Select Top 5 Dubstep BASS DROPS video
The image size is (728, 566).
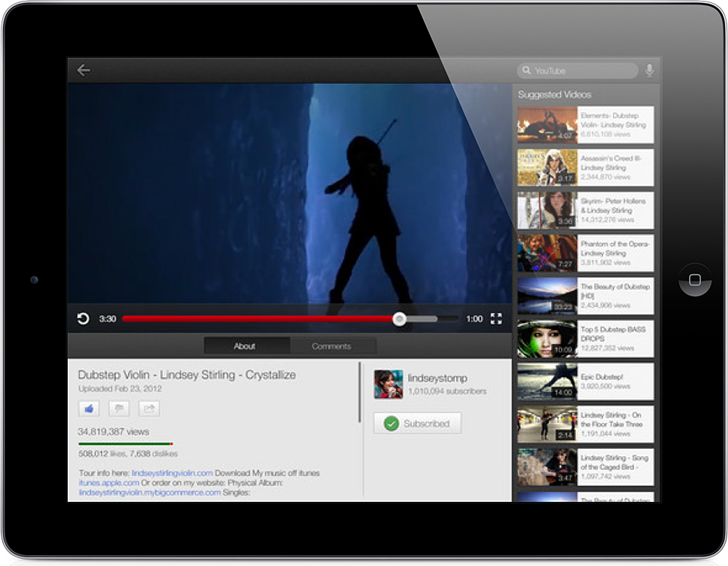(x=585, y=339)
